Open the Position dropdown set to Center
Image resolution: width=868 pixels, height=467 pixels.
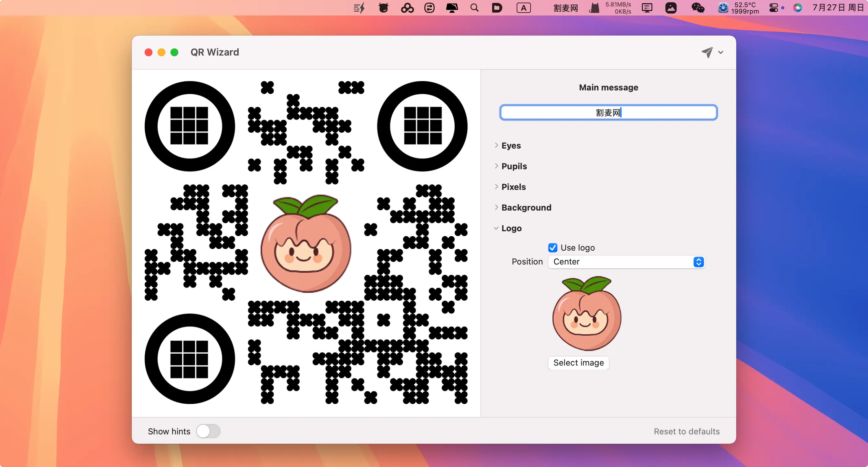[626, 262]
